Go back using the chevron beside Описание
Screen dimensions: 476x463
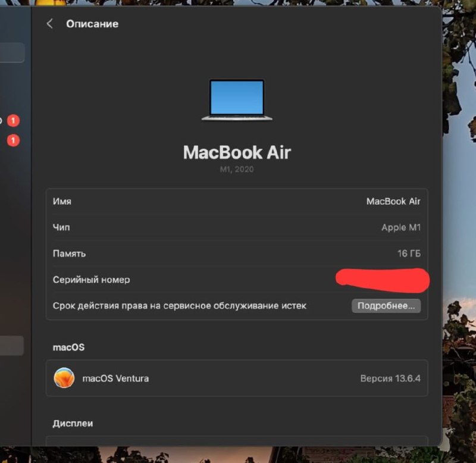[50, 24]
